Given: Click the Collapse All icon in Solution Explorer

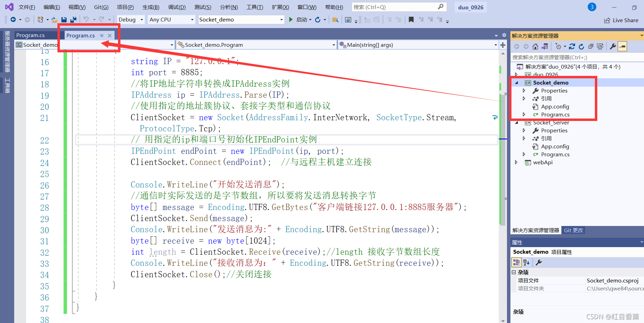Looking at the screenshot, I should coord(591,46).
